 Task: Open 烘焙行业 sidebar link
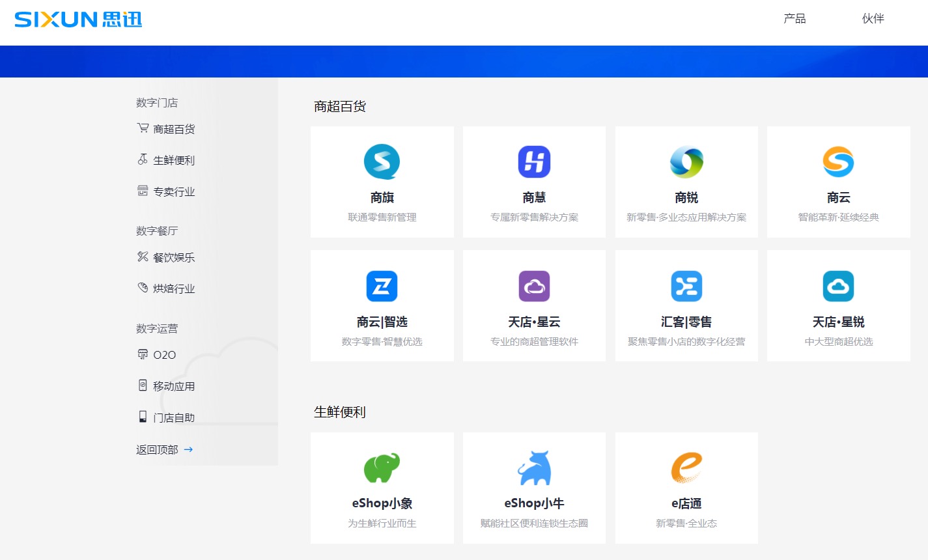[174, 288]
